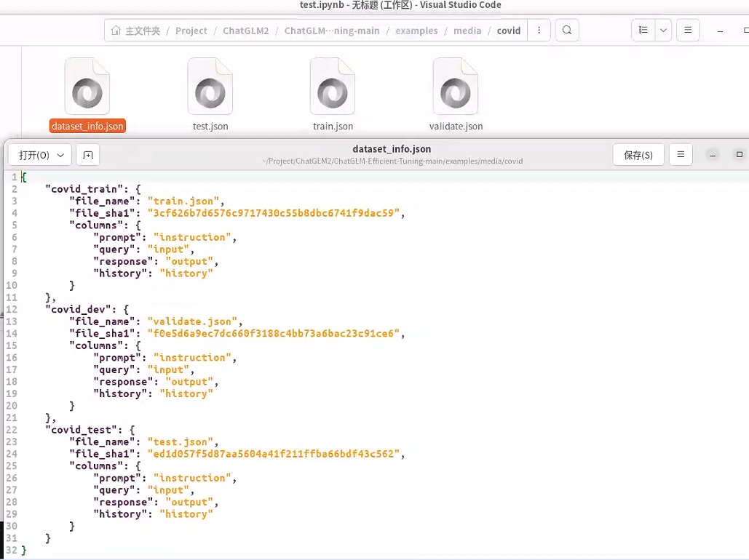Click the 保存(S) save button
This screenshot has width=749, height=560.
coord(638,155)
